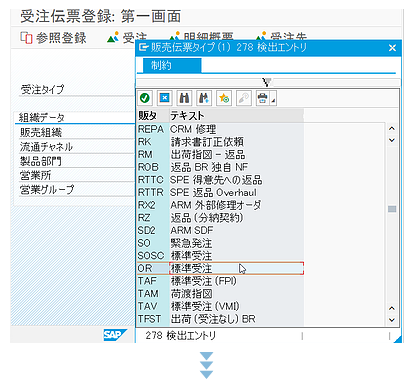
Task: Click the SAP logo in status bar
Action: (x=114, y=335)
